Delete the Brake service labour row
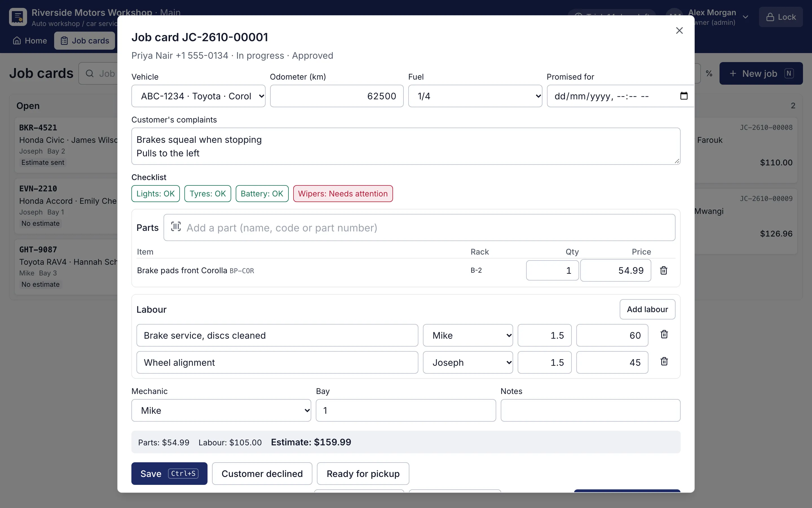 coord(664,335)
